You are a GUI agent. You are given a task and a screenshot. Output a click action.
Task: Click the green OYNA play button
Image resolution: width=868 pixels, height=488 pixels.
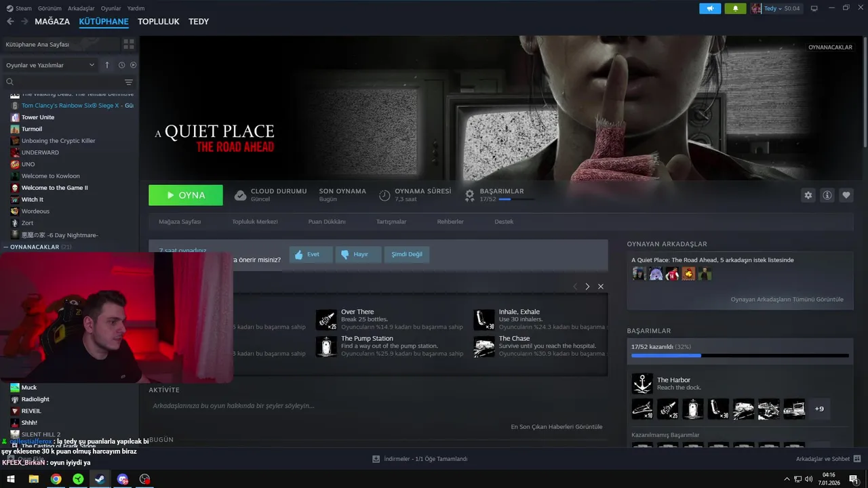[x=186, y=195]
